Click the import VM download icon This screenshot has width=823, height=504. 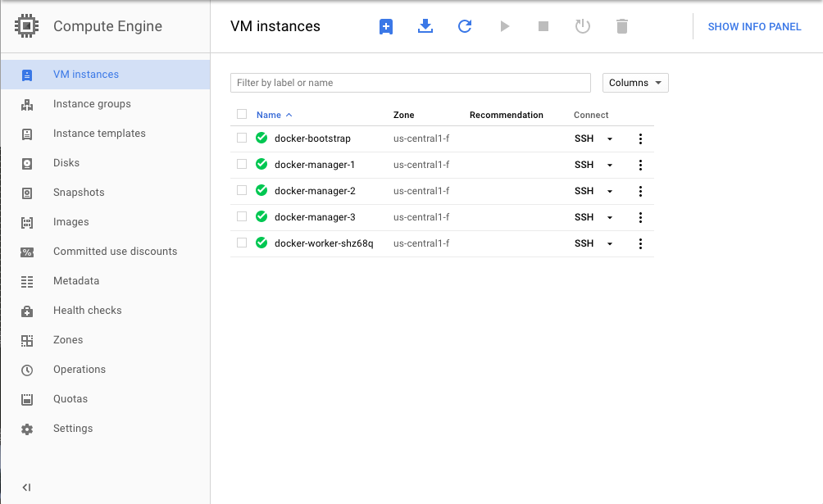point(425,25)
